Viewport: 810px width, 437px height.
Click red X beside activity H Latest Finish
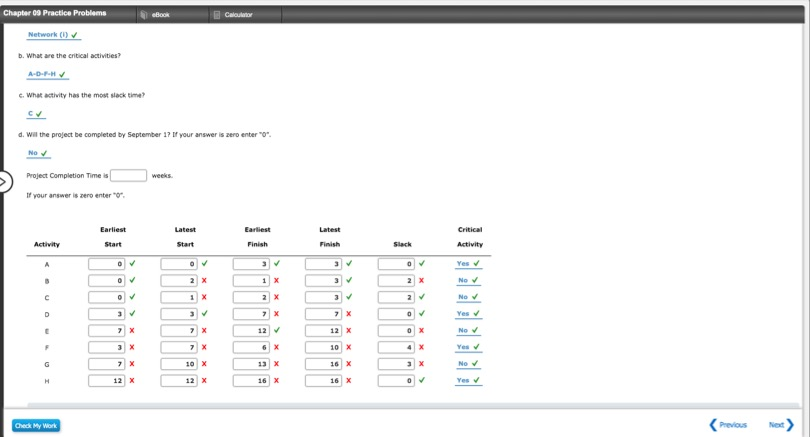click(x=349, y=380)
